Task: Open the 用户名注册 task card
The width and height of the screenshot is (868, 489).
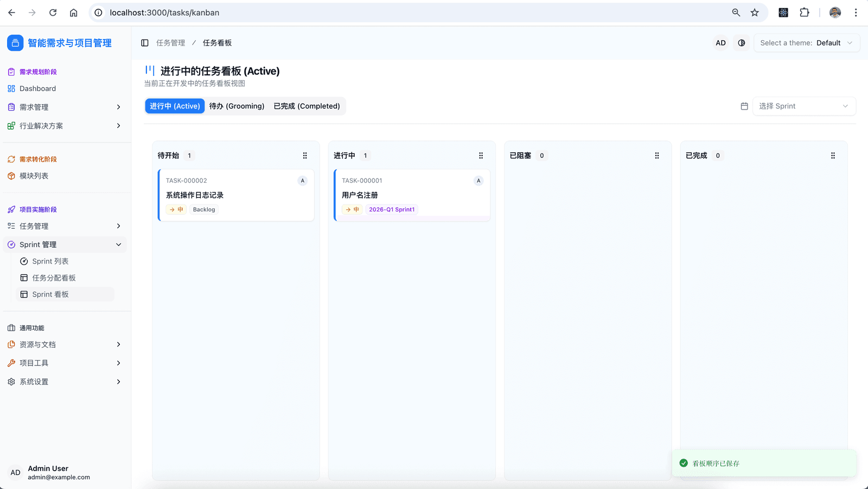Action: (412, 195)
